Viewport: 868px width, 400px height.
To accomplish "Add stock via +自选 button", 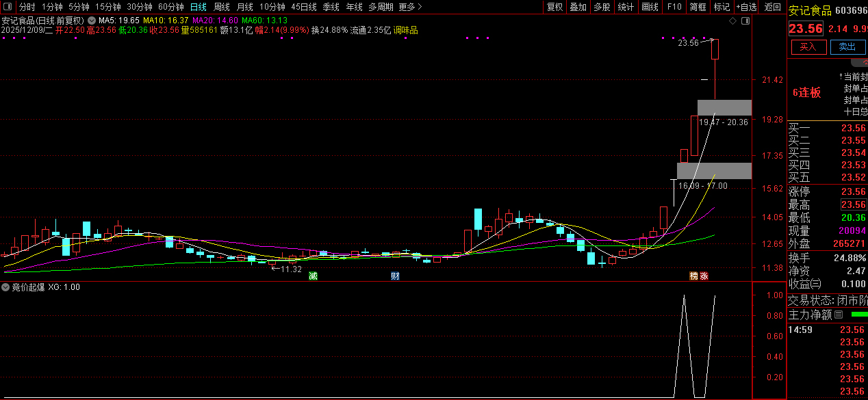I will click(x=746, y=7).
